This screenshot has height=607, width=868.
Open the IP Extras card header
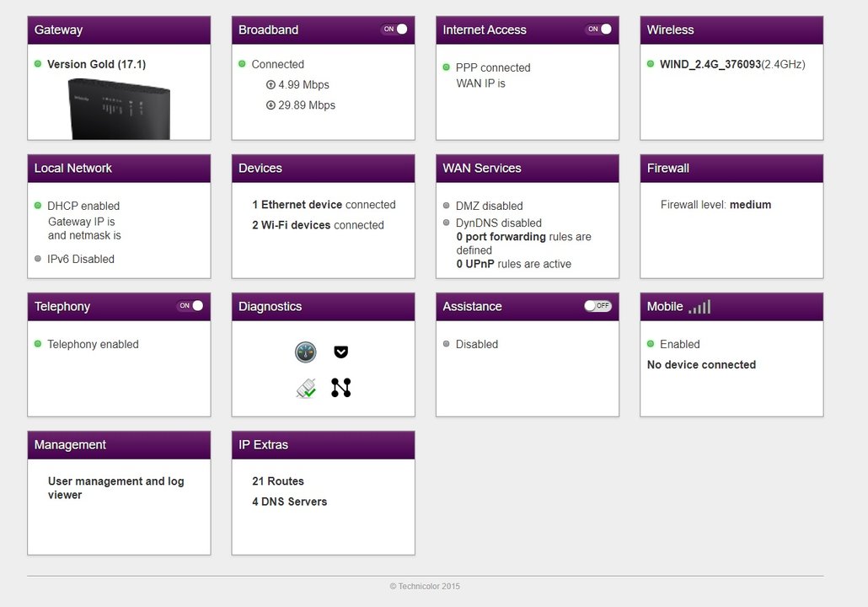[x=324, y=445]
